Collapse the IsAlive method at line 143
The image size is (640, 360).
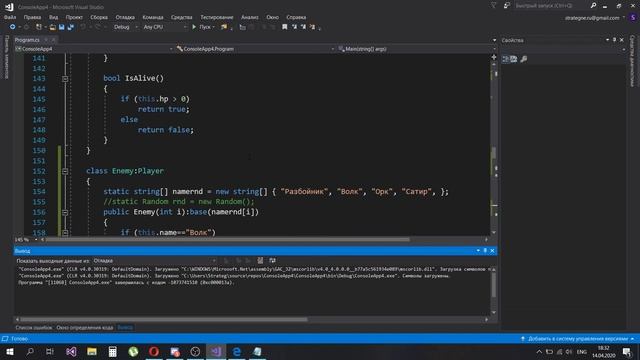coord(65,78)
